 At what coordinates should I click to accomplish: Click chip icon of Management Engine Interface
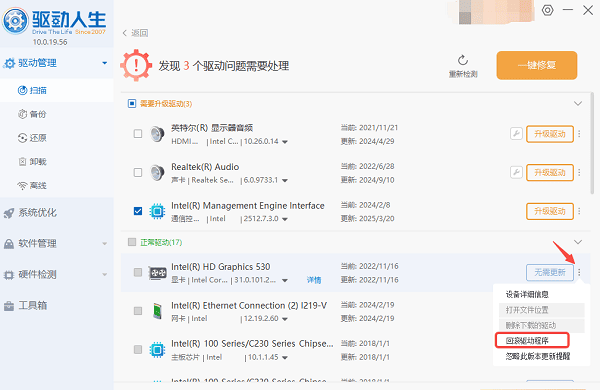click(x=157, y=211)
